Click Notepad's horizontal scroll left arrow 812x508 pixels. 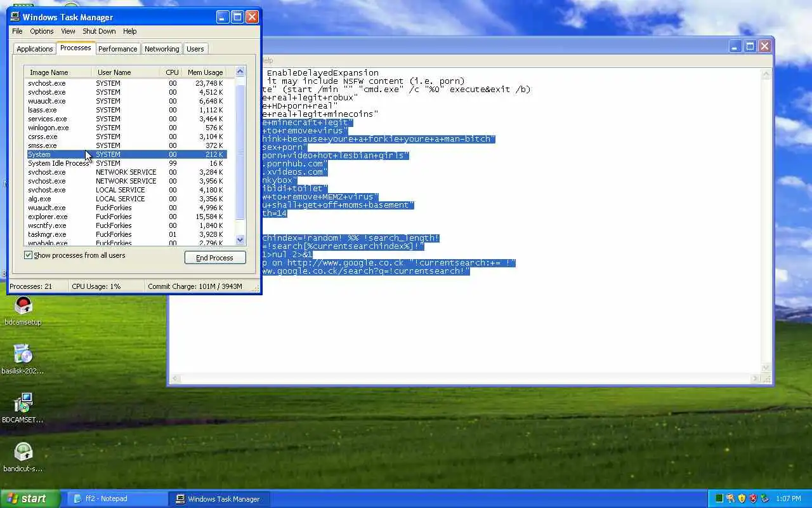pos(176,378)
